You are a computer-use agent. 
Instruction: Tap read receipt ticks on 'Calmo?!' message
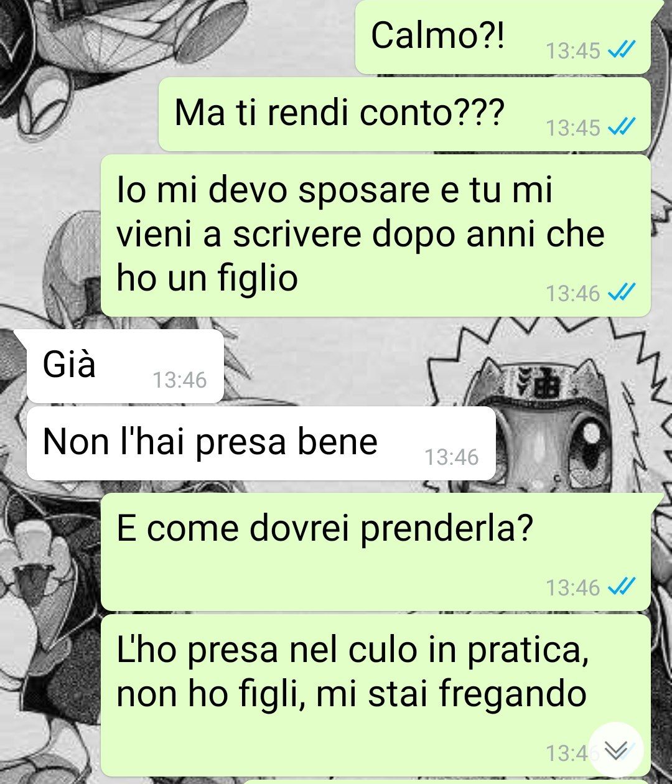point(622,50)
